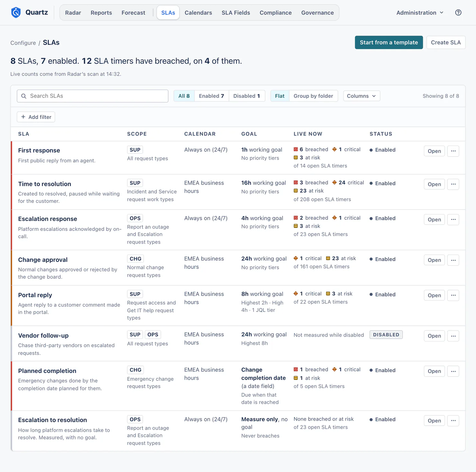Image resolution: width=476 pixels, height=472 pixels.
Task: Open more actions for Vendor follow-up
Action: (x=453, y=336)
